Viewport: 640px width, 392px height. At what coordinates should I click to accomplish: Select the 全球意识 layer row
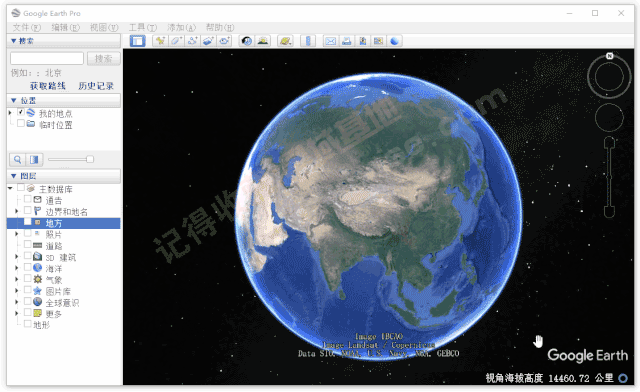coord(64,303)
